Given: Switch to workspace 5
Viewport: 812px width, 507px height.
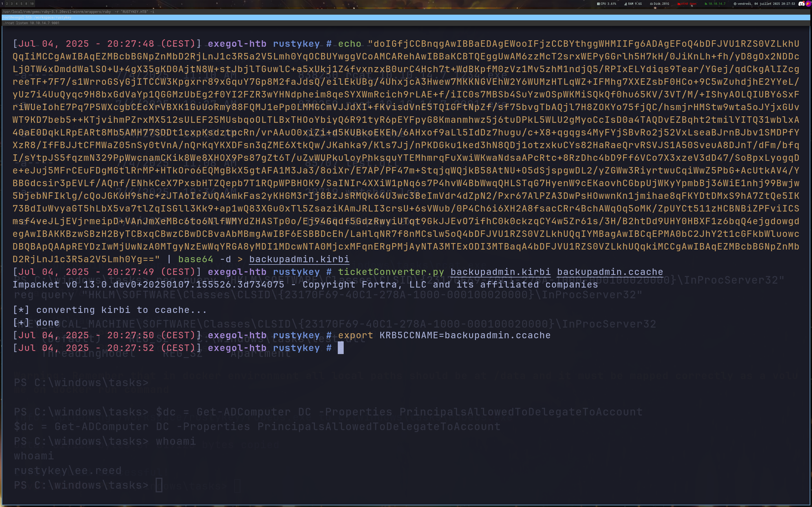Looking at the screenshot, I should 21,4.
